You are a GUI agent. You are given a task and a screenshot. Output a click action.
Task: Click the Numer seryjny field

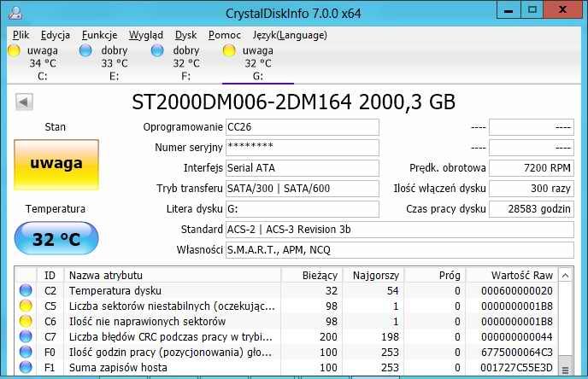(x=303, y=148)
